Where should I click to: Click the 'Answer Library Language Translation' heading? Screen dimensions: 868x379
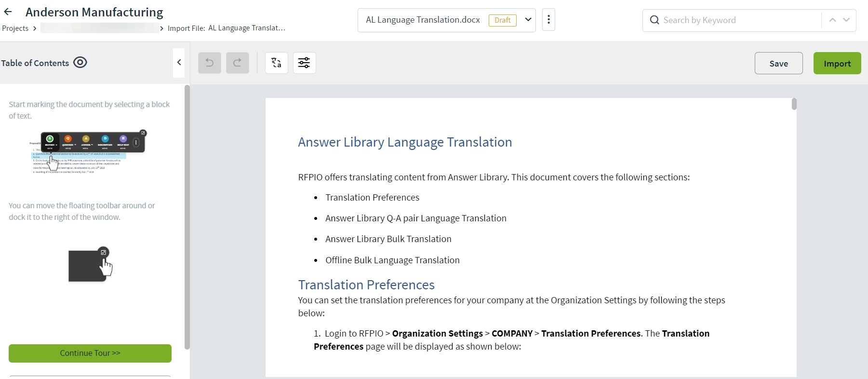click(405, 142)
